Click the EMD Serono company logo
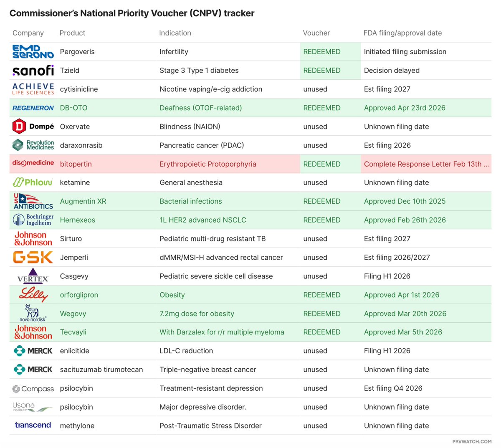Viewport: 501px width, 448px height. [x=33, y=51]
